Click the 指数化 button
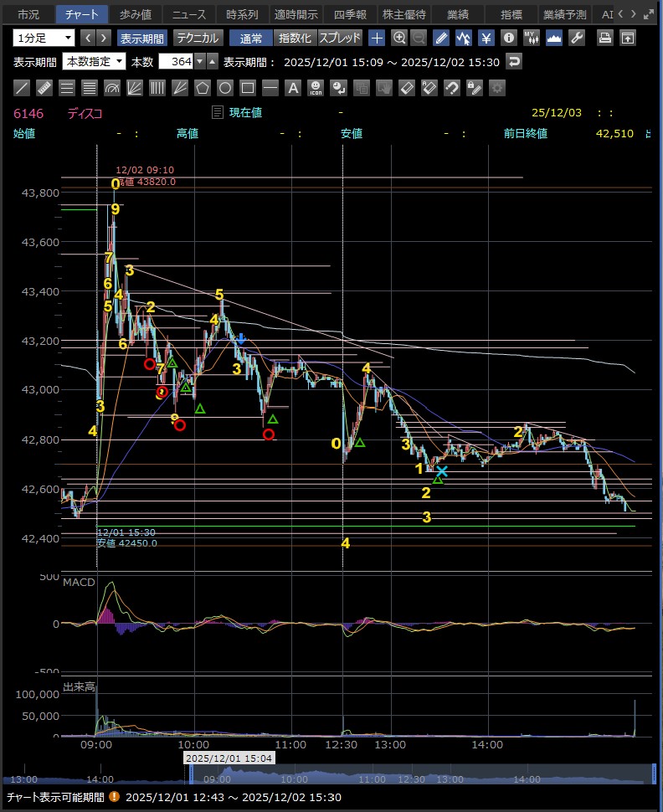Image resolution: width=663 pixels, height=812 pixels. (x=295, y=38)
